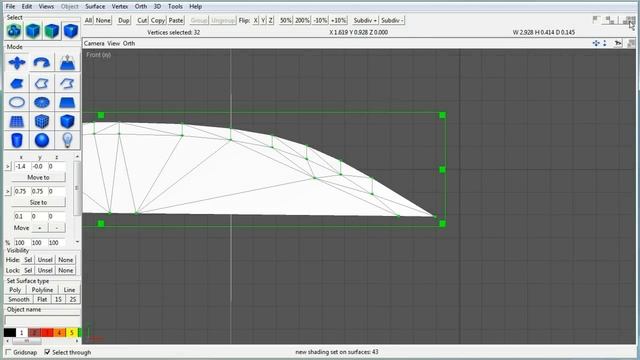
Task: Choose the filled Polygon draw tool
Action: 17,83
